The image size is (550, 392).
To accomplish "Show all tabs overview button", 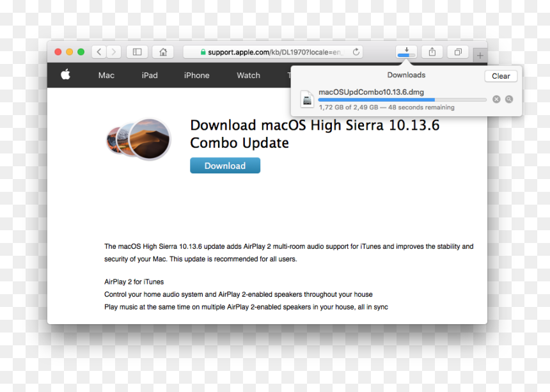I will pos(458,52).
